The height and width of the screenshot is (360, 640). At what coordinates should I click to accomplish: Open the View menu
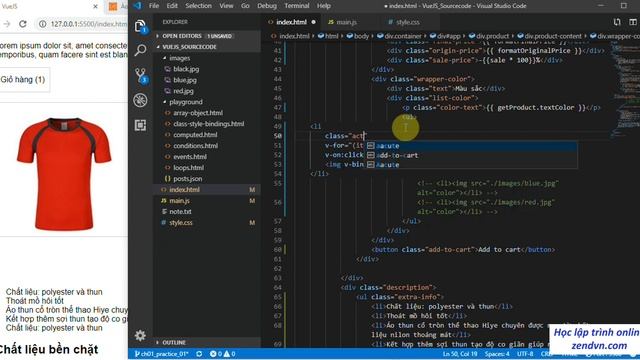click(226, 6)
